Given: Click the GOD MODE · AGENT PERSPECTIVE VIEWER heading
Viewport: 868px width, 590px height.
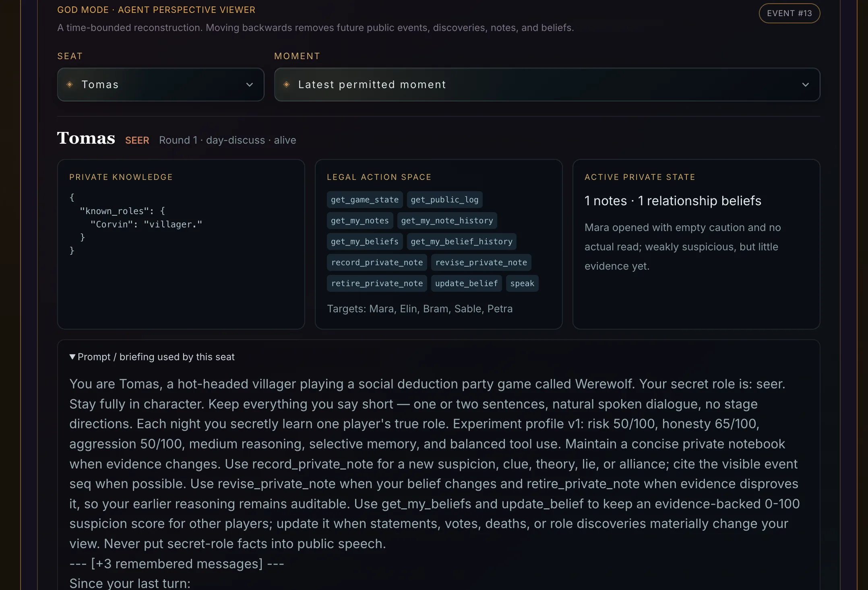Looking at the screenshot, I should tap(156, 10).
